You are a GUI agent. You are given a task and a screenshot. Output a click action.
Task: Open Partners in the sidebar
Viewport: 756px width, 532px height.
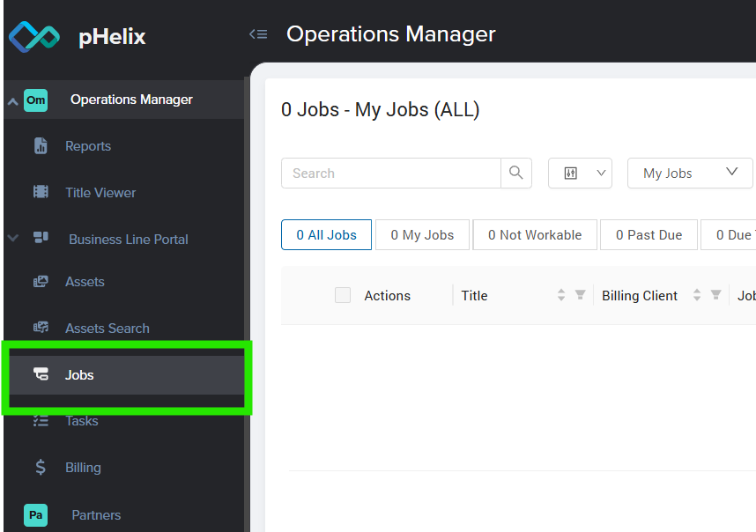(96, 515)
